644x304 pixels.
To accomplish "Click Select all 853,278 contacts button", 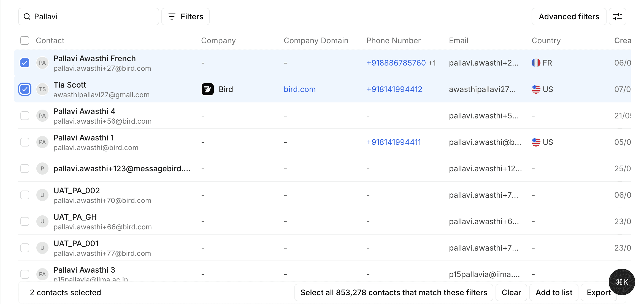I will tap(394, 292).
